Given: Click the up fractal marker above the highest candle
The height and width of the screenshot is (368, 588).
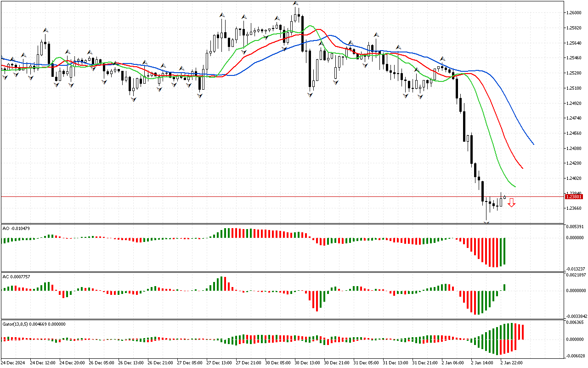Looking at the screenshot, I should pyautogui.click(x=296, y=3).
